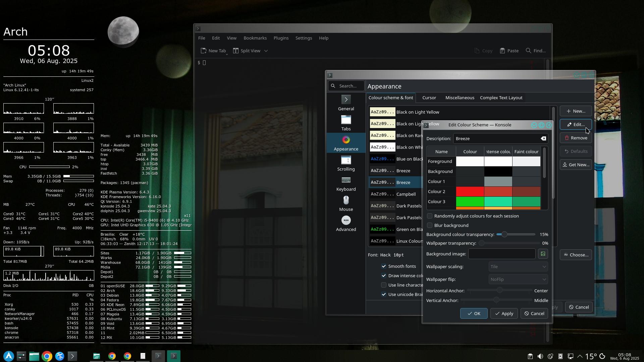This screenshot has height=362, width=644.
Task: Open the Keyboard settings category
Action: pos(346,183)
